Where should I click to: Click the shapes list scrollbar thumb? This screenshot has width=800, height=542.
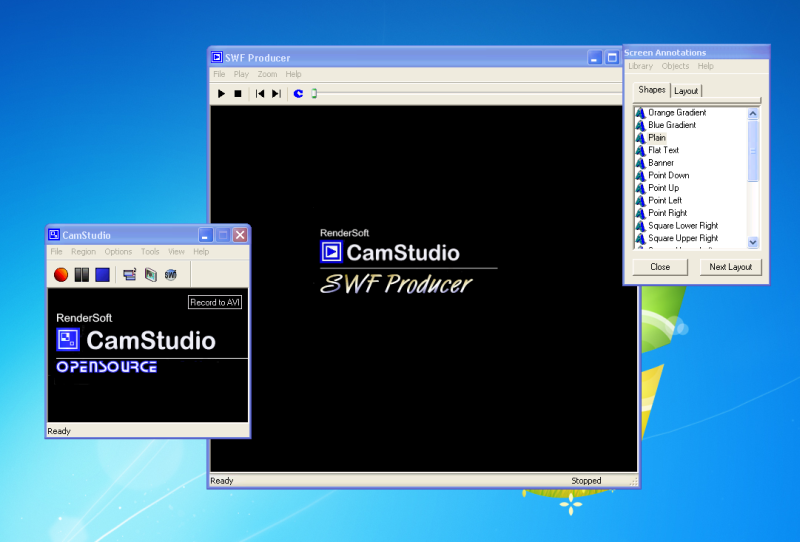pos(753,151)
